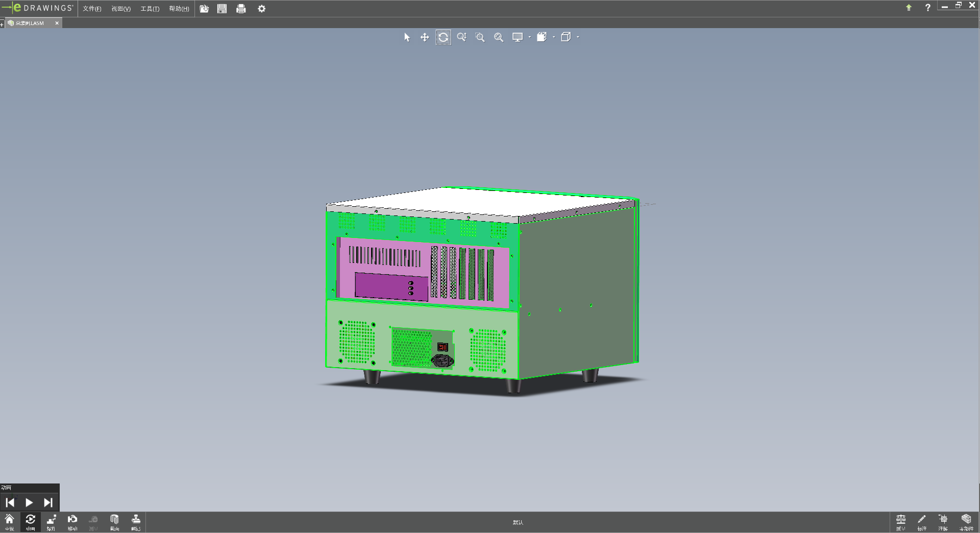
Task: Select the Move component (移动) tool
Action: click(x=72, y=522)
